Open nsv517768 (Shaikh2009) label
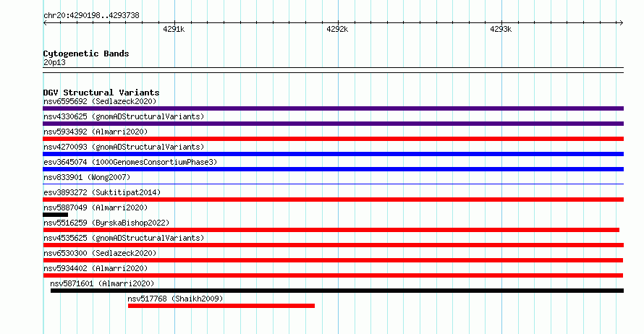The height and width of the screenshot is (334, 644). point(175,299)
